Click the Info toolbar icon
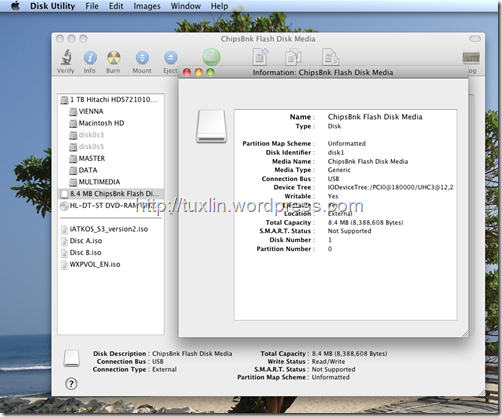Screen dimensions: 502x417 [x=90, y=58]
